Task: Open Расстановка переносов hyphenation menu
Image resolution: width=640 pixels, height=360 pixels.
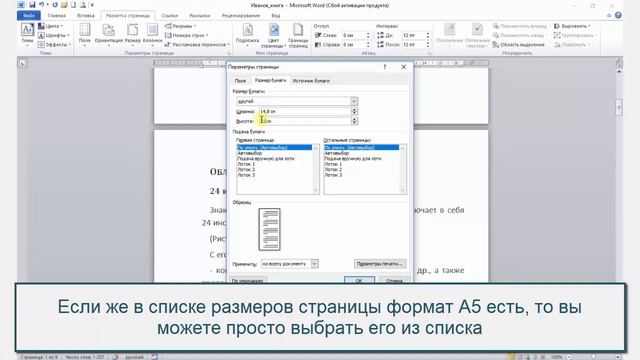Action: 197,44
